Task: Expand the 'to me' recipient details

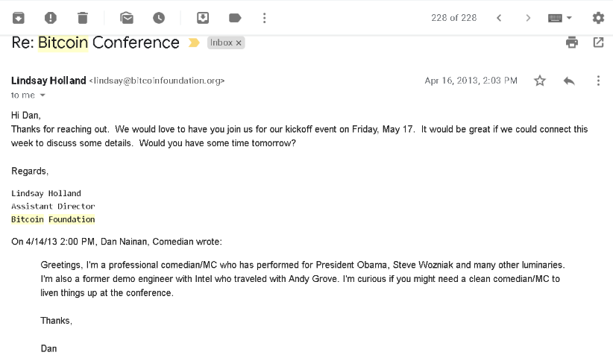Action: click(43, 95)
